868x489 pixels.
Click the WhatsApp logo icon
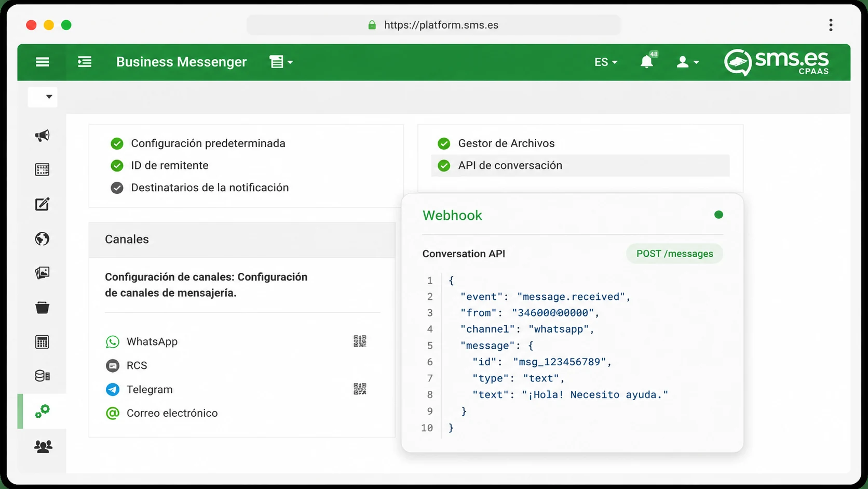click(113, 341)
